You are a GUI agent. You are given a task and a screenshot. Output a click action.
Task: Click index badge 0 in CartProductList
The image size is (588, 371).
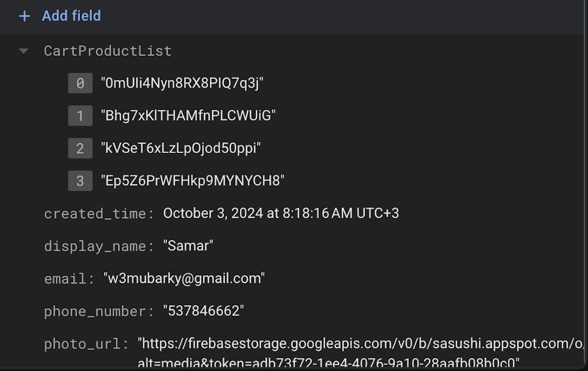tap(80, 83)
